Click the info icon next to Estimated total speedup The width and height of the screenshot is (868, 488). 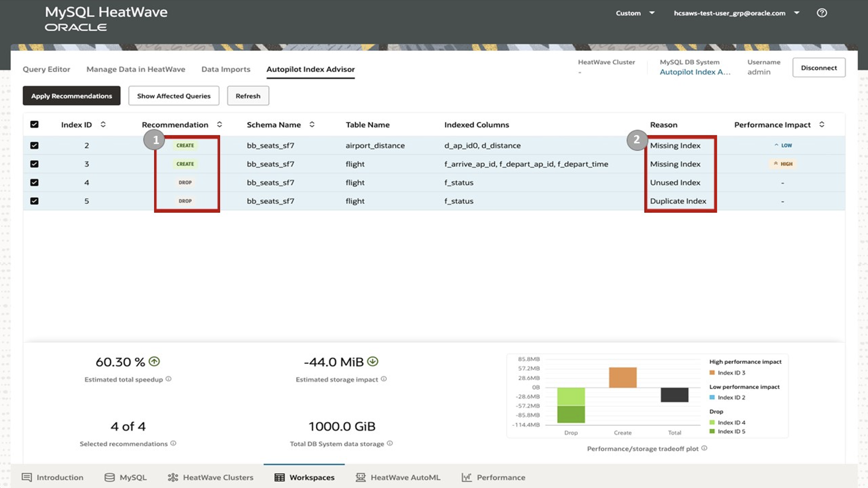tap(169, 379)
